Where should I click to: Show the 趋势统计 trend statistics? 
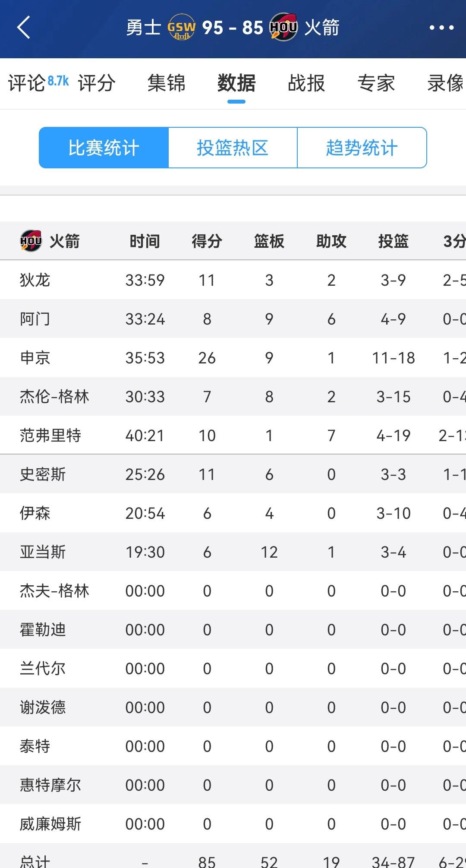pos(362,148)
